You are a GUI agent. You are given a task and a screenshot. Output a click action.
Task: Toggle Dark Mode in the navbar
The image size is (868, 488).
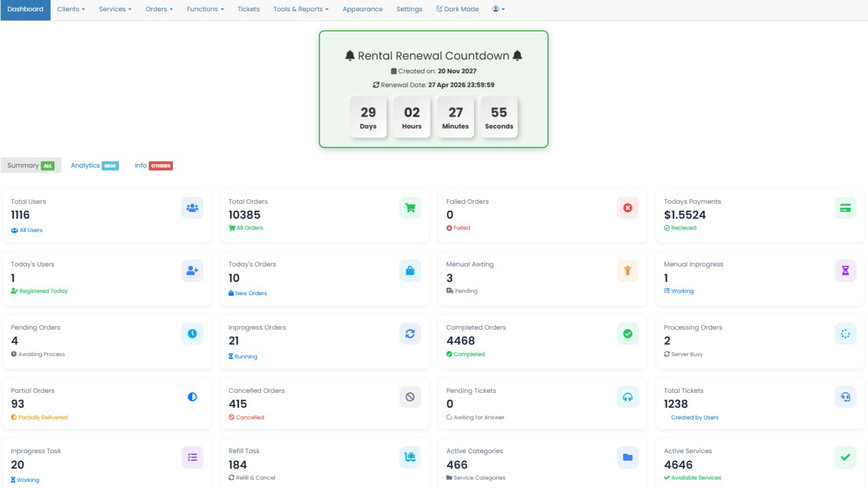(x=457, y=9)
